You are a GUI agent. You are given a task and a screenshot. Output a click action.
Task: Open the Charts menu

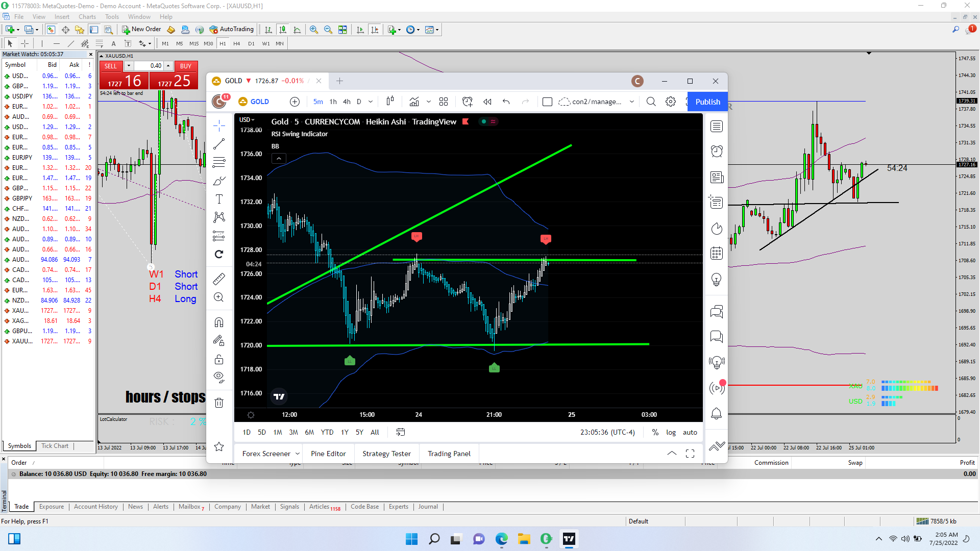[x=87, y=17]
